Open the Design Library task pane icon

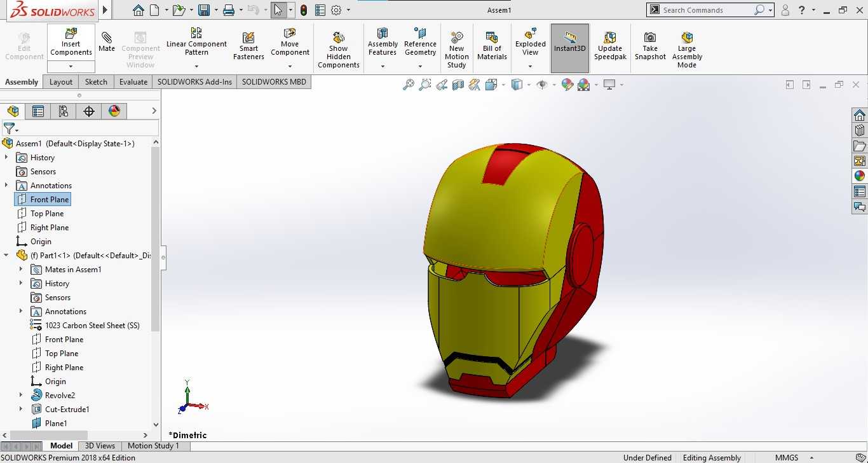tap(860, 130)
